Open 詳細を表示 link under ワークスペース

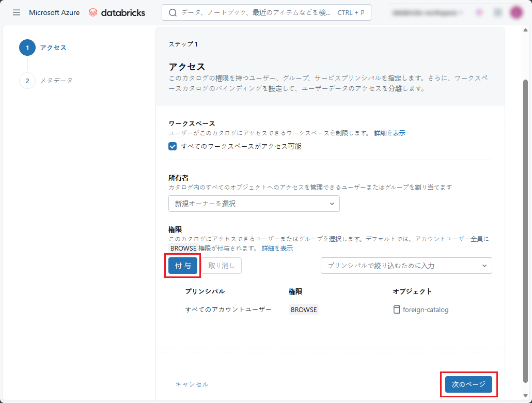(390, 133)
